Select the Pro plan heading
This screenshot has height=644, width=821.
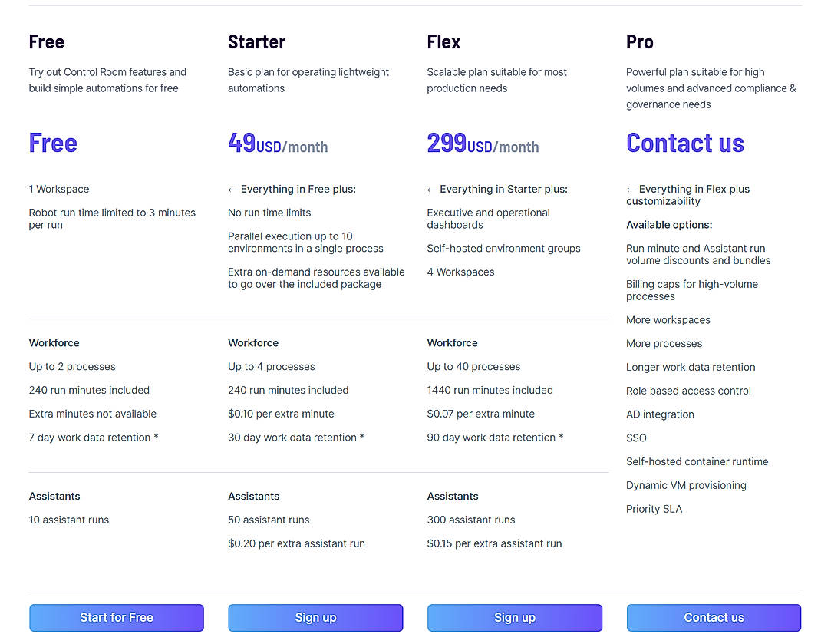click(639, 41)
